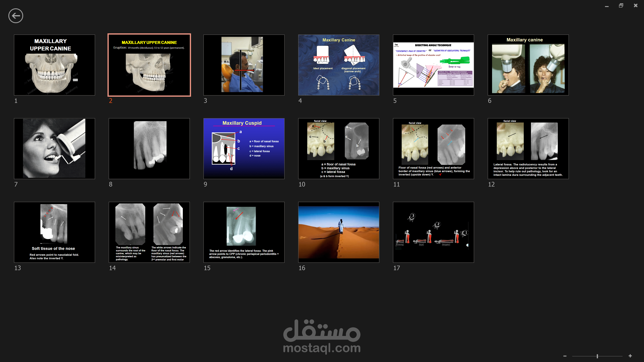644x362 pixels.
Task: Click slide number label 9
Action: (x=205, y=184)
